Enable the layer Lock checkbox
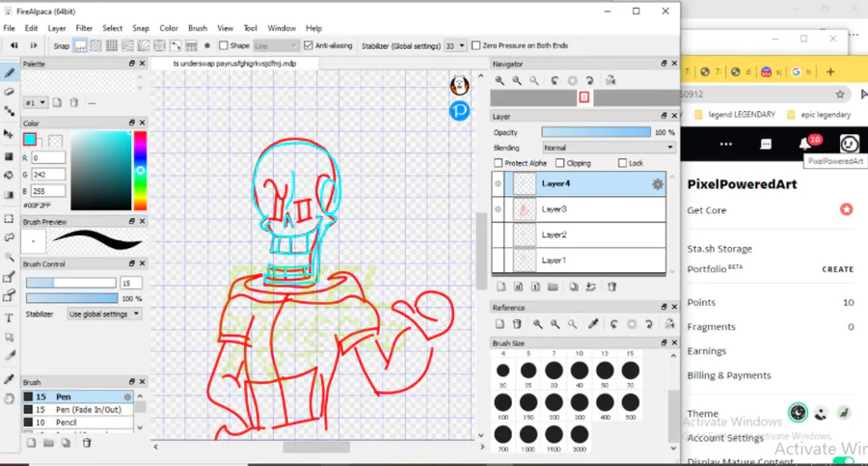This screenshot has width=868, height=466. pos(622,163)
